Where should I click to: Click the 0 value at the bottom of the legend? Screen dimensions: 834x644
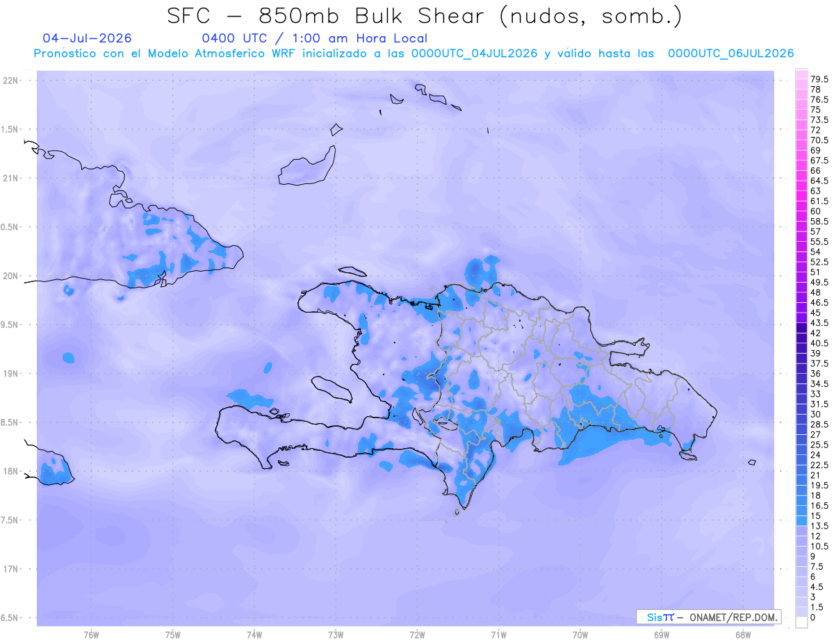click(813, 618)
